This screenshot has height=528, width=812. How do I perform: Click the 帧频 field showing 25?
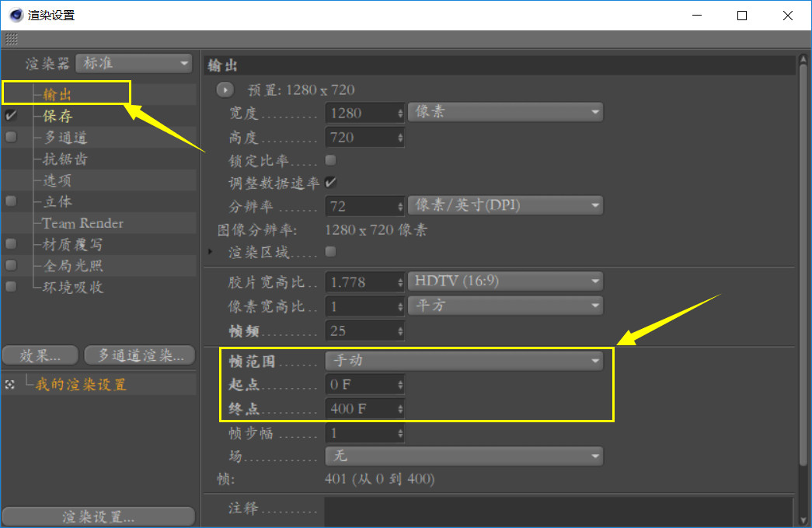pyautogui.click(x=361, y=330)
